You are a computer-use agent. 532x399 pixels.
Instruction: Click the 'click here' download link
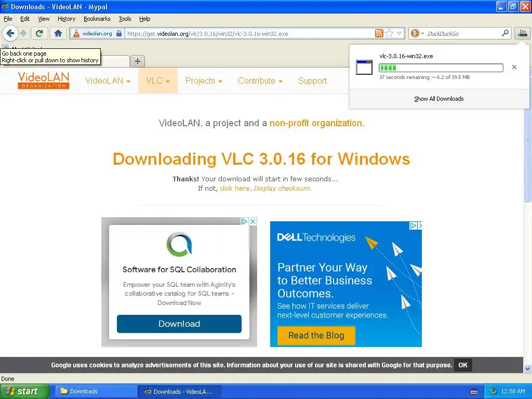[235, 188]
